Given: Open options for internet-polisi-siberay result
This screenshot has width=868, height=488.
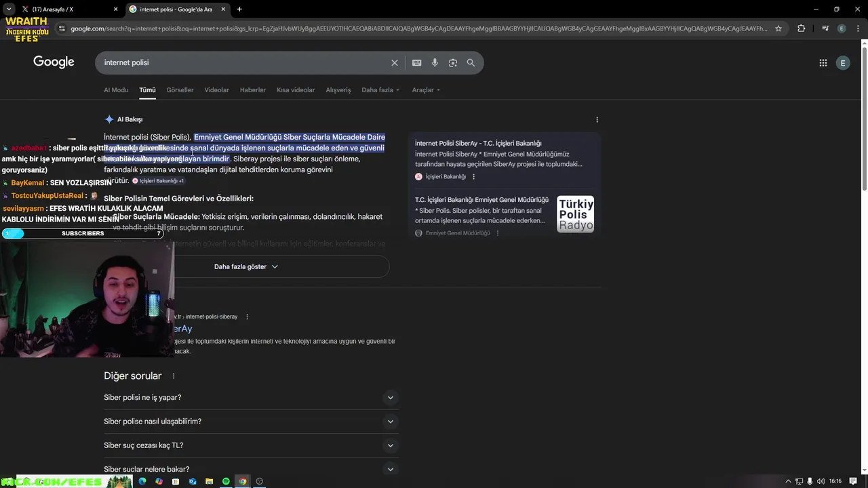Looking at the screenshot, I should point(247,317).
